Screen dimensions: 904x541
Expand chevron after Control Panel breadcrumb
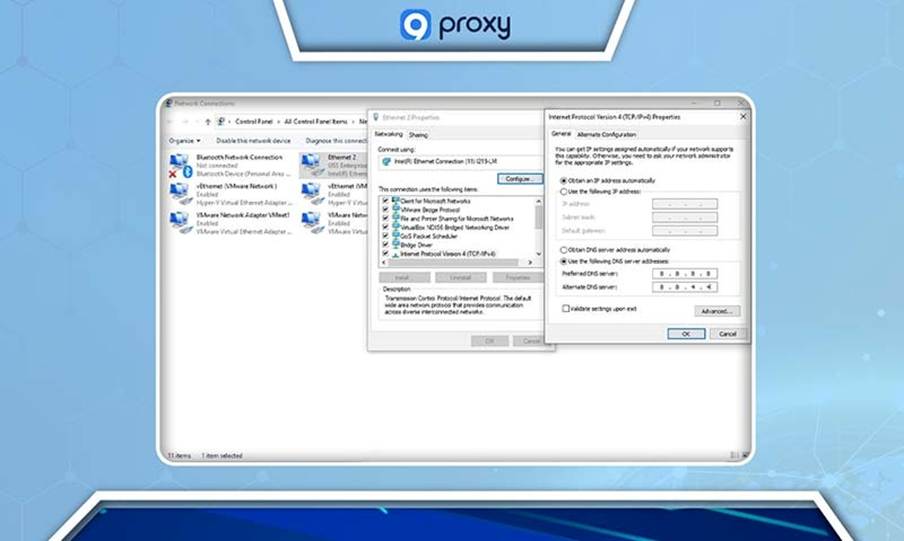pos(278,122)
